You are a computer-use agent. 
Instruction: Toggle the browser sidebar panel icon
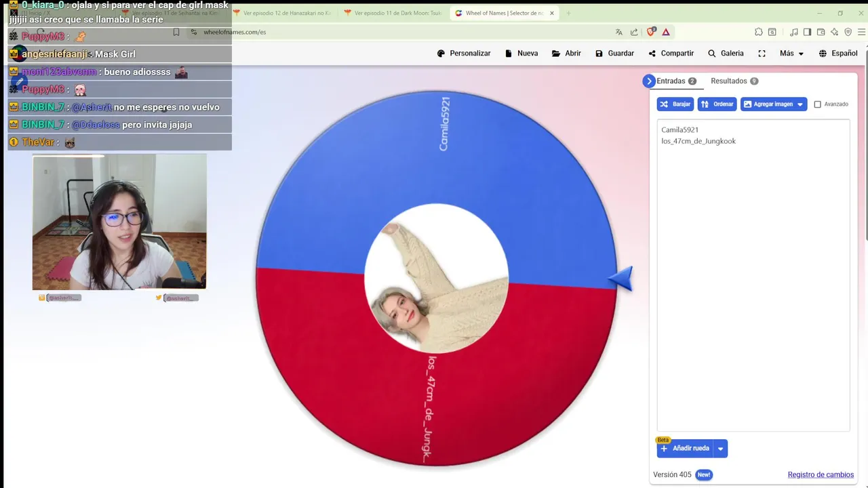[x=807, y=32]
